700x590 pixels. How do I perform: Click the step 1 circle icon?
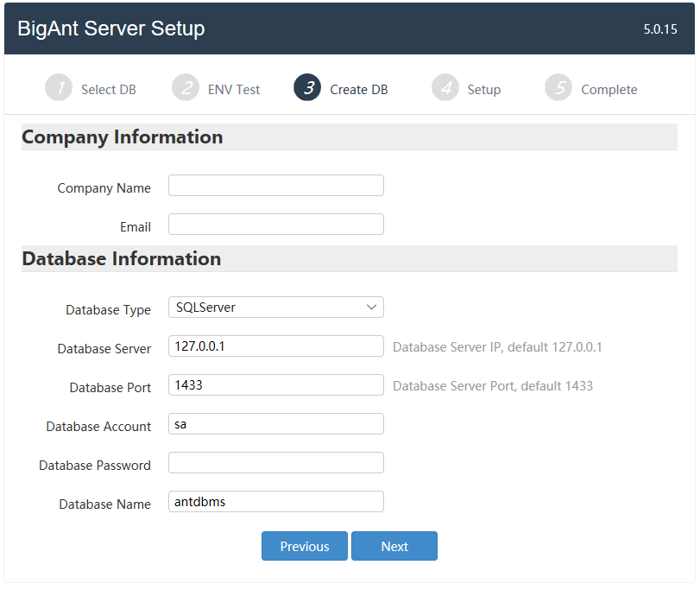click(59, 87)
